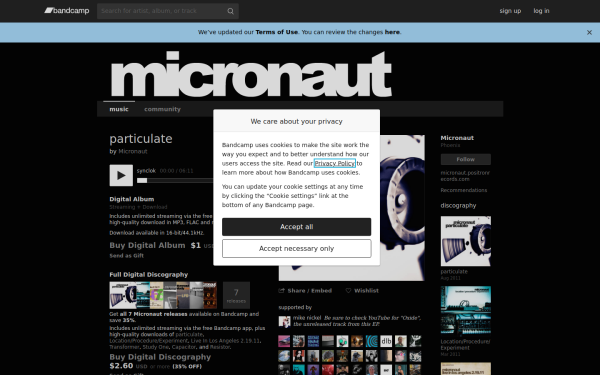This screenshot has width=600, height=375.
Task: Choose Accept necessary only
Action: click(x=297, y=249)
